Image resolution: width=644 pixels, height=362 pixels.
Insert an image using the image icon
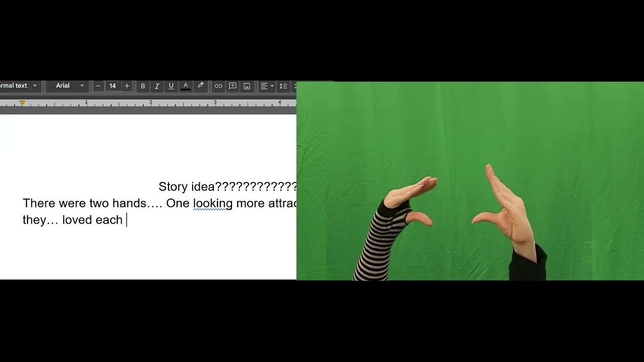(x=247, y=86)
